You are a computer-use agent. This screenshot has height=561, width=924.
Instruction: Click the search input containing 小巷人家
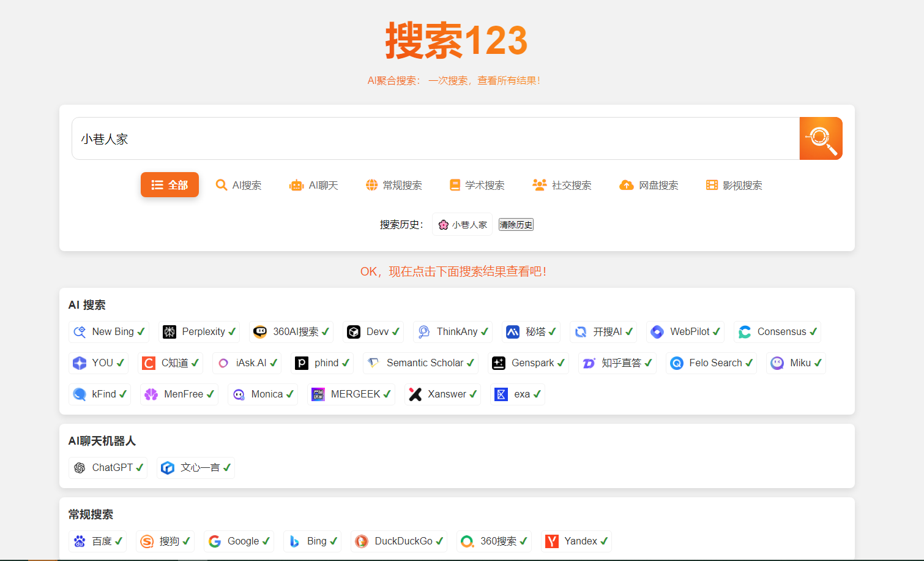pos(436,138)
